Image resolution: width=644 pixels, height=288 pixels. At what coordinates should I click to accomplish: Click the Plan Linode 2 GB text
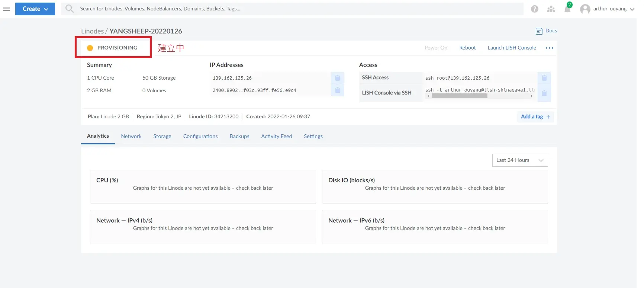pyautogui.click(x=108, y=117)
